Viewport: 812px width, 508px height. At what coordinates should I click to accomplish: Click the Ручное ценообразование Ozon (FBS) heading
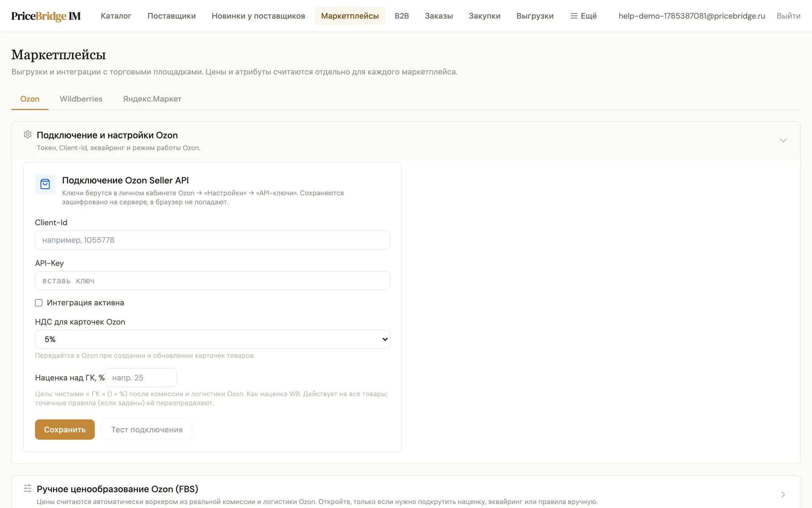[x=118, y=489]
